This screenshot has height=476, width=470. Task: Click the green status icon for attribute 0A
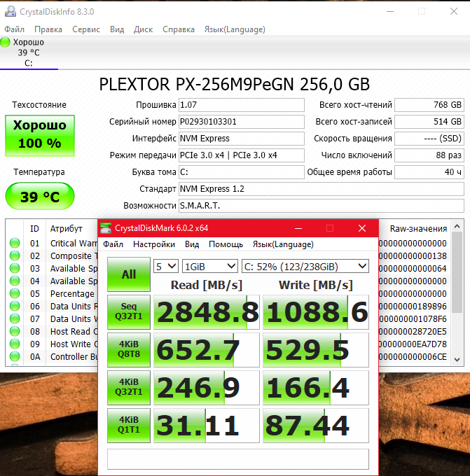click(x=15, y=356)
